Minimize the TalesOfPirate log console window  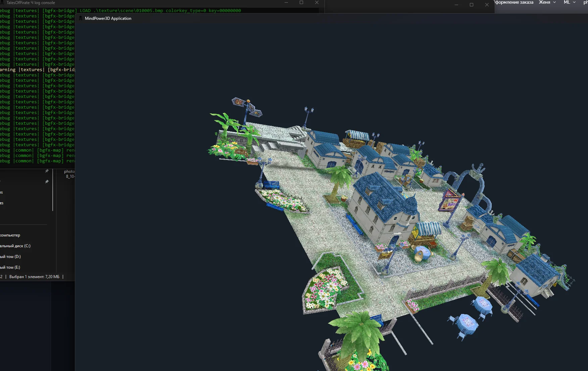pos(286,3)
